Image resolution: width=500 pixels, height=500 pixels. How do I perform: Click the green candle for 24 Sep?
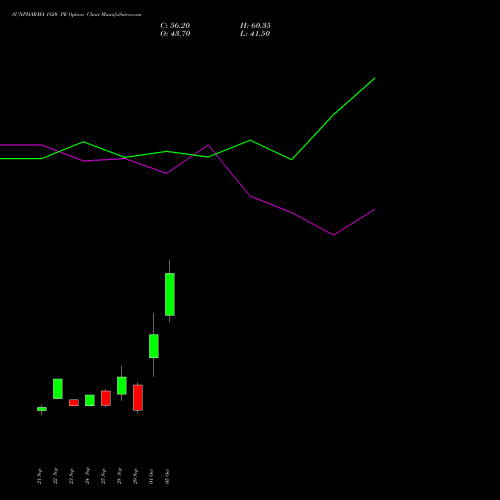(x=90, y=400)
